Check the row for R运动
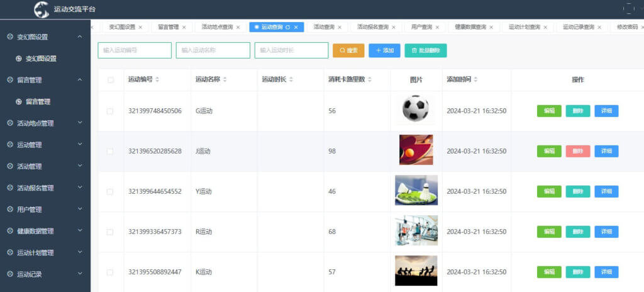Image resolution: width=644 pixels, height=292 pixels. click(109, 232)
